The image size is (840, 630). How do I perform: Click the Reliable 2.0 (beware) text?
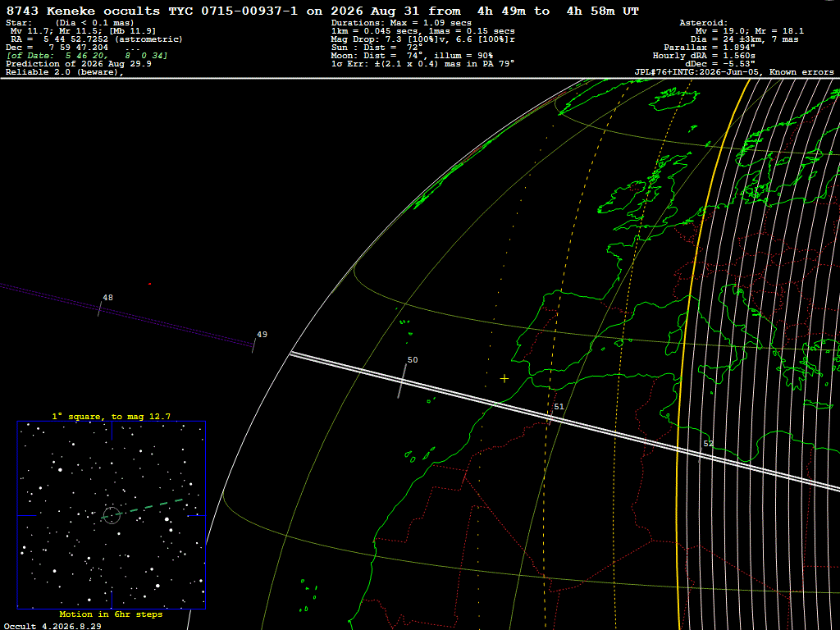point(65,72)
